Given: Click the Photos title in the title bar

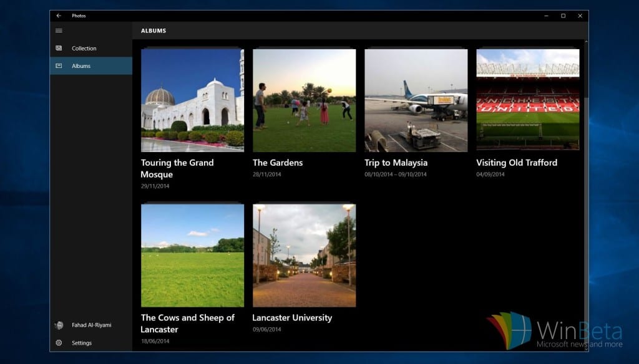Looking at the screenshot, I should (x=79, y=16).
